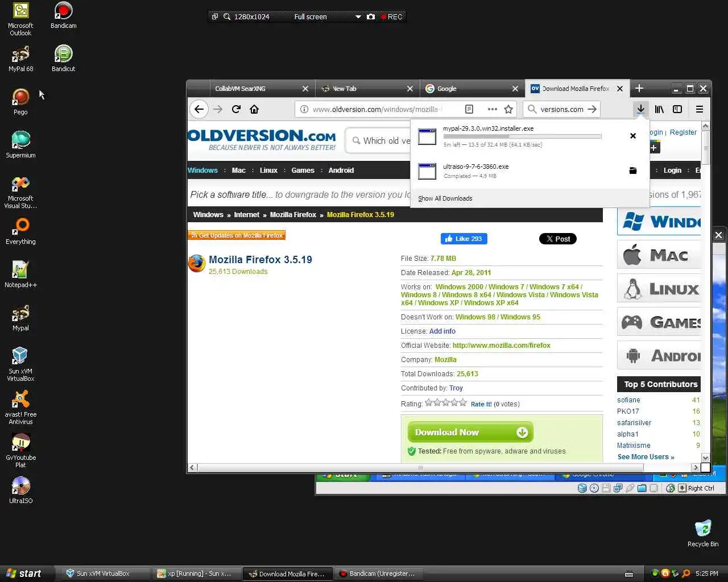Click Get Updates on Mozilla Firefox feed button
The image size is (728, 582).
[237, 235]
